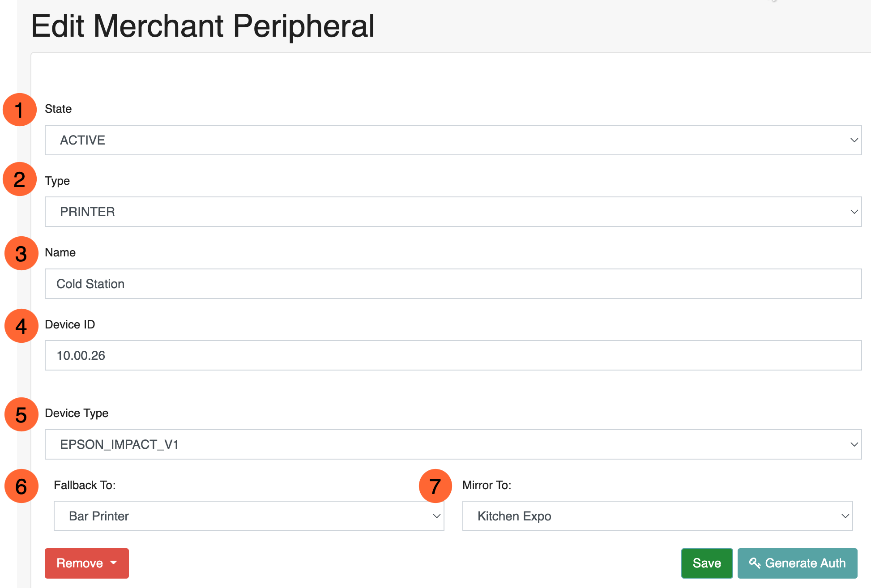Open the Mirror To dropdown Kitchen Expo

[x=658, y=516]
